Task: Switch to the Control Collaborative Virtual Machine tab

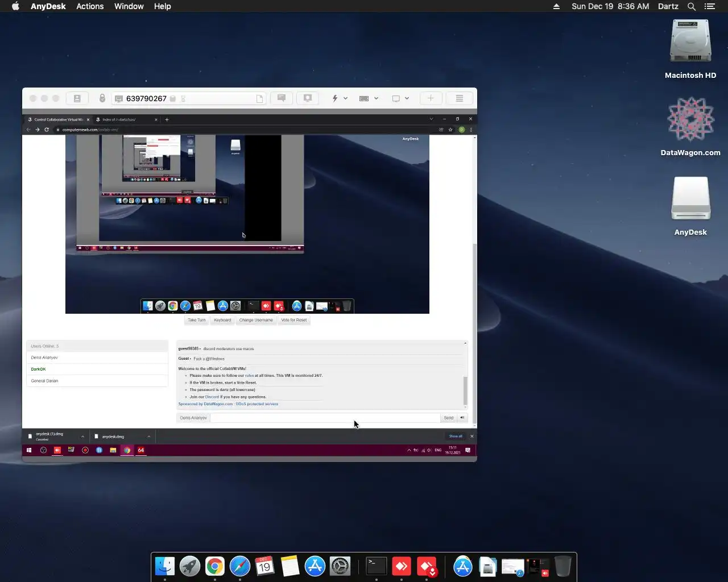Action: click(x=58, y=119)
